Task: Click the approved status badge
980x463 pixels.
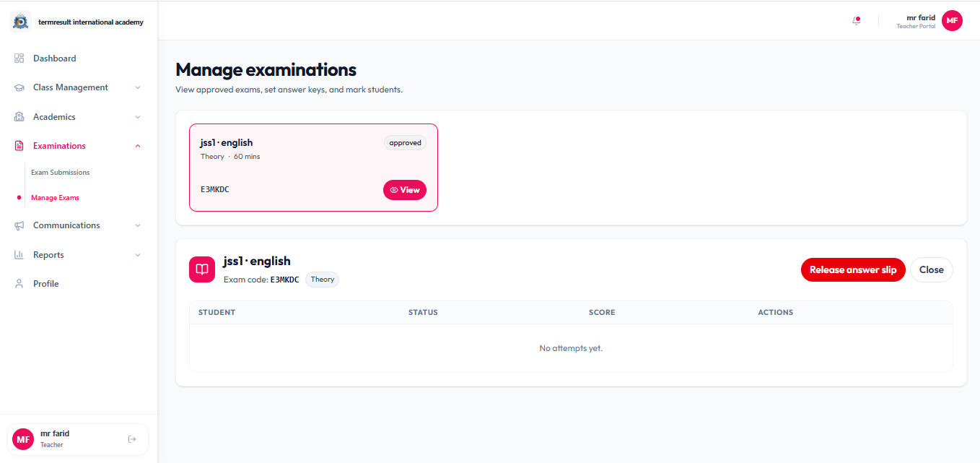Action: tap(405, 142)
